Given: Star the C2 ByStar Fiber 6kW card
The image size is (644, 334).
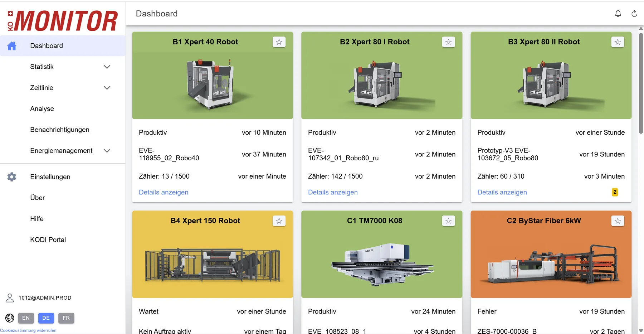Looking at the screenshot, I should [618, 221].
